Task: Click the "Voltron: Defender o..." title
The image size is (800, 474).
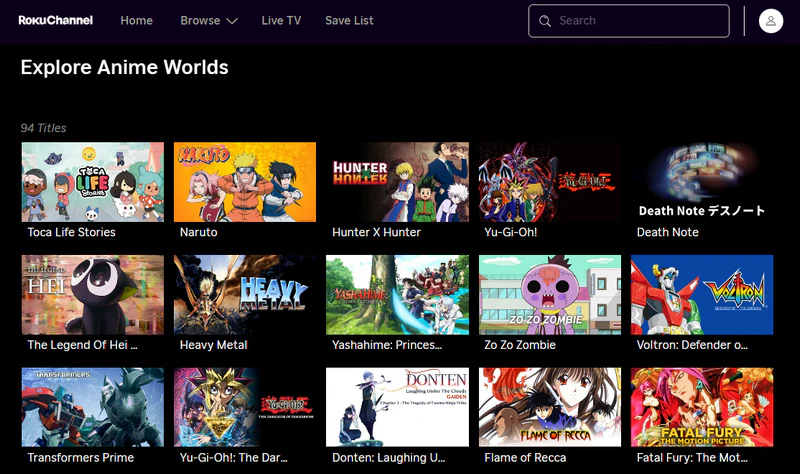Action: [x=692, y=345]
